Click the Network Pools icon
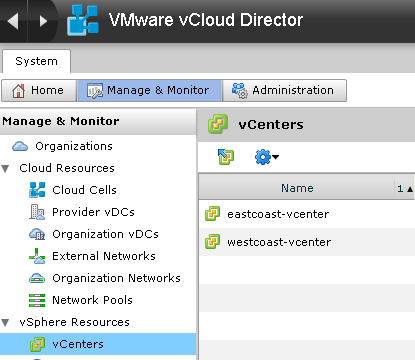Image resolution: width=415 pixels, height=360 pixels. (37, 300)
